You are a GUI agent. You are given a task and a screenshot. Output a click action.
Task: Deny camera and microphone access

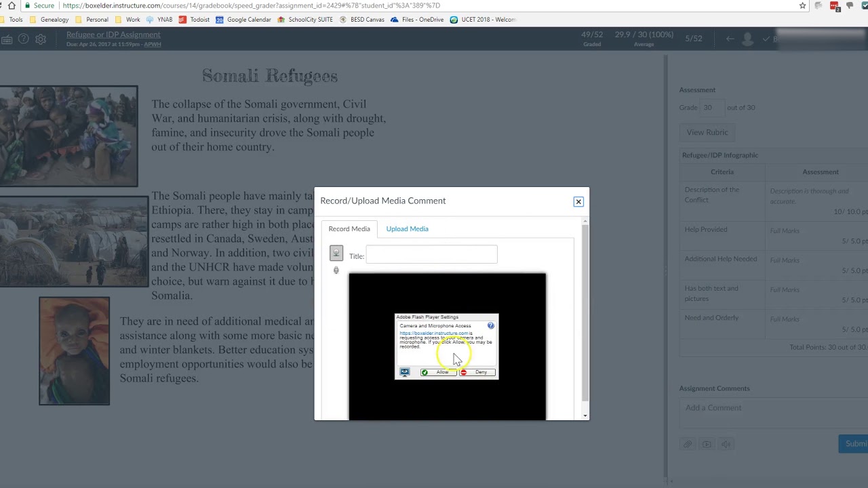coord(477,372)
